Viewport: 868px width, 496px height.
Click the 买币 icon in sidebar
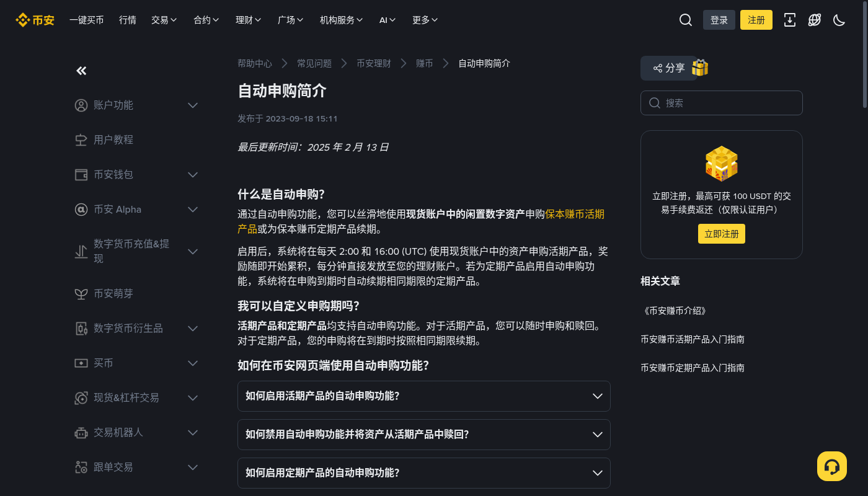(81, 363)
